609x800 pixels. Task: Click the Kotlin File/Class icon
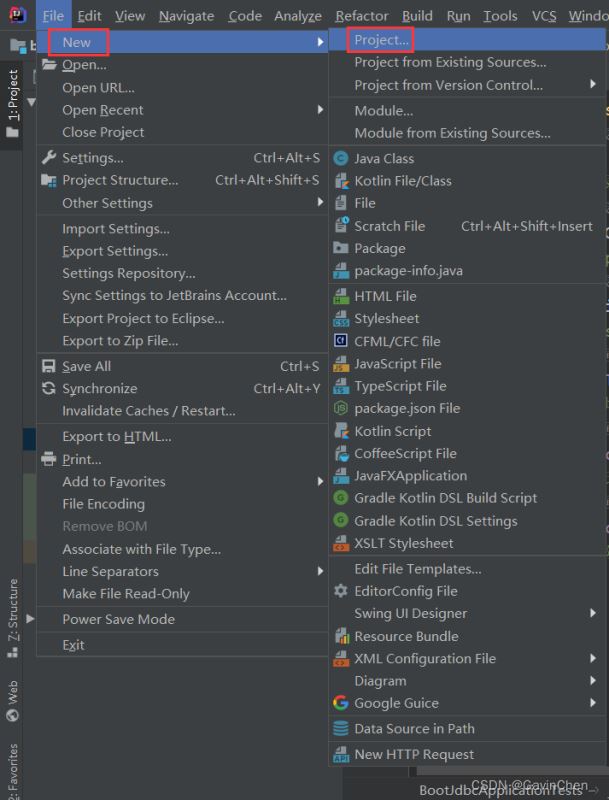coord(341,181)
